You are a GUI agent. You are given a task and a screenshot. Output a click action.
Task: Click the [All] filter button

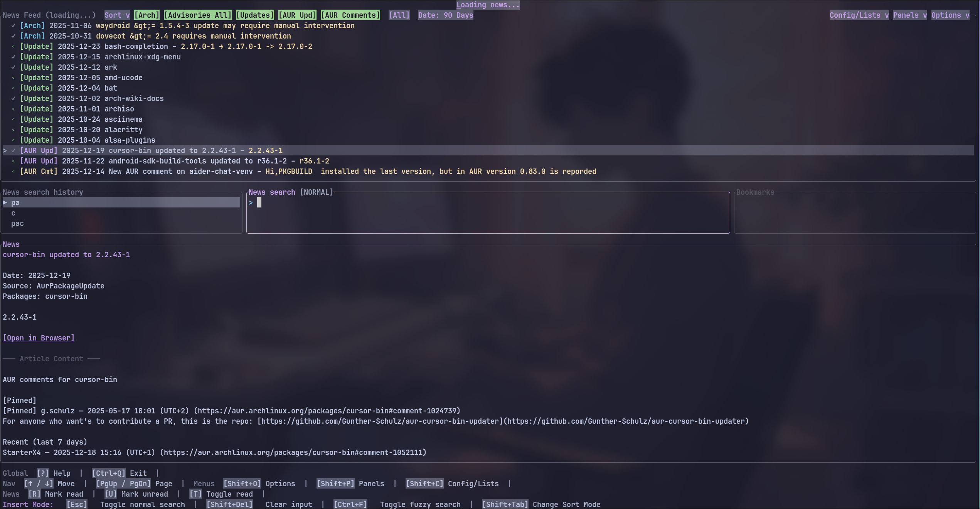click(x=399, y=15)
